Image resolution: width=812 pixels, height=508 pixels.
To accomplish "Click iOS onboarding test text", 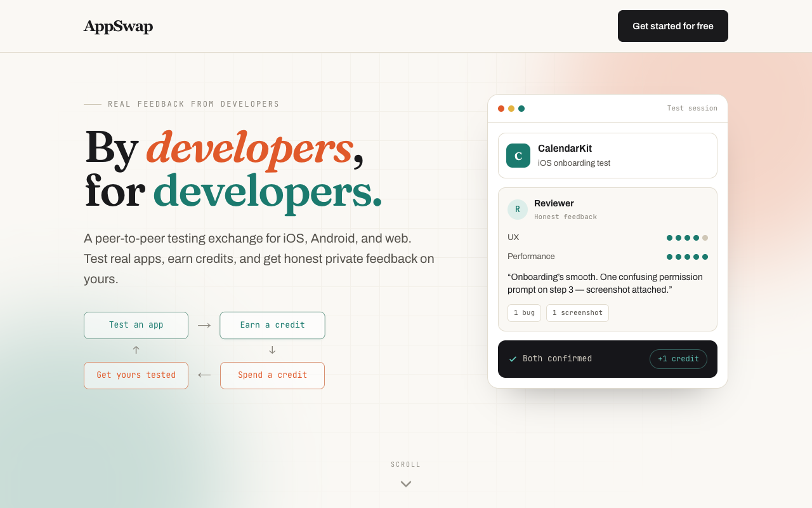I will coord(574,163).
